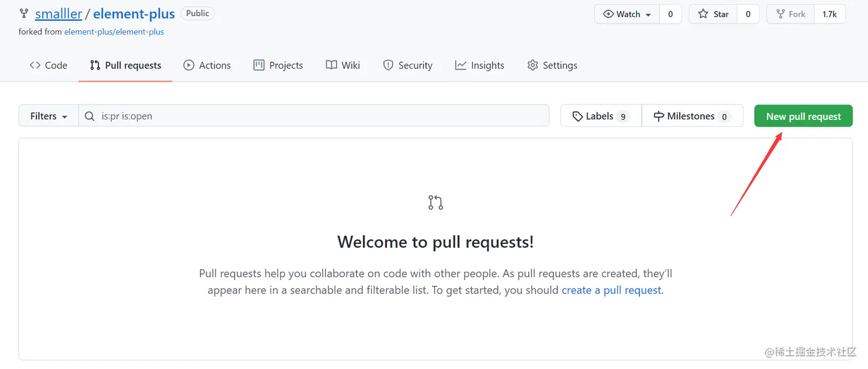Click the Fork button
Screen dimensions: 868x369
[x=790, y=14]
